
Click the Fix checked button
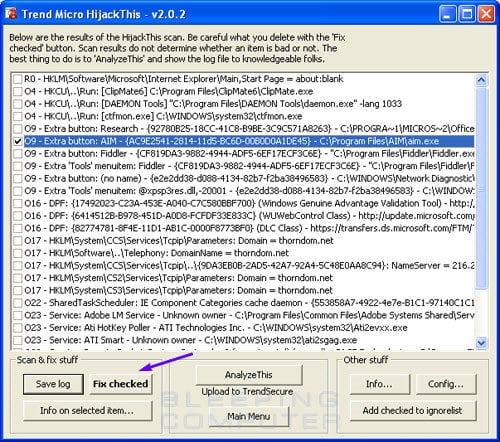click(x=121, y=384)
